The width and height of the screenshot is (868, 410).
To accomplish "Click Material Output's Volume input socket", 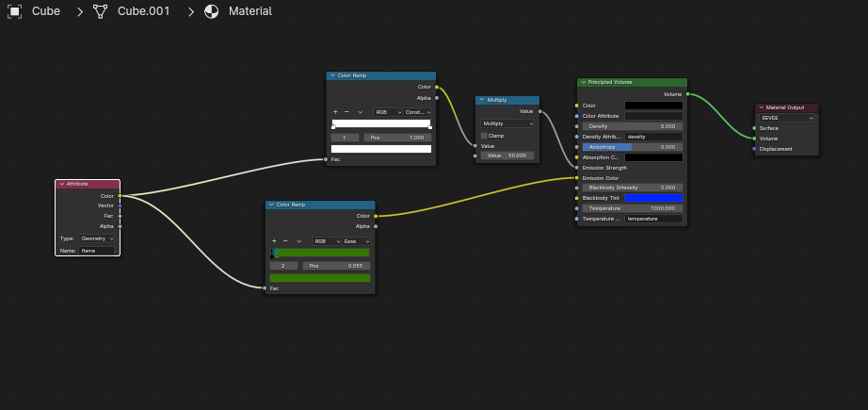I will coord(754,139).
